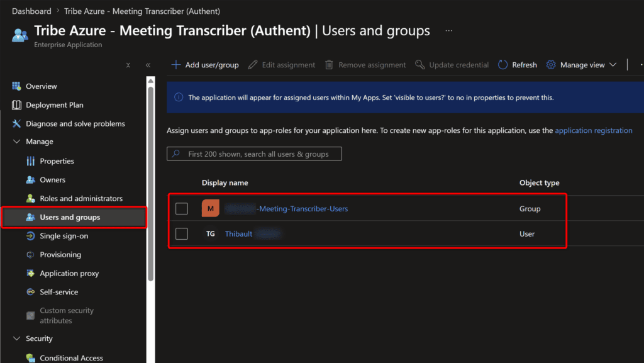
Task: Click the gear icon for Manage view
Action: pyautogui.click(x=551, y=65)
